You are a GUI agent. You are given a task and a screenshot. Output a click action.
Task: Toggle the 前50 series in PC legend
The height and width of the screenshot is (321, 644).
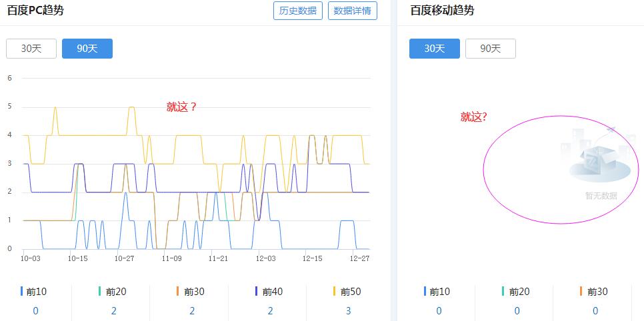348,292
